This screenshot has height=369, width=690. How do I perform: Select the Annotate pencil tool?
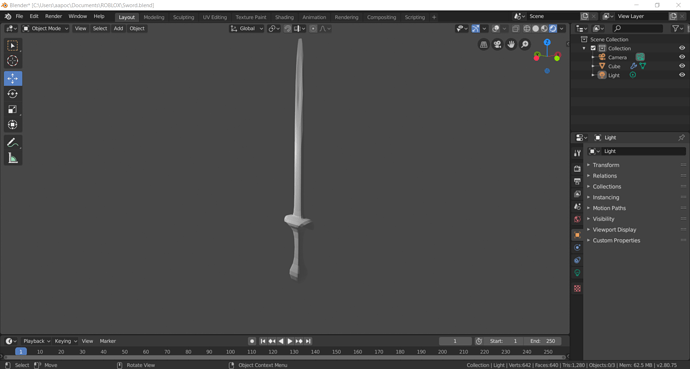point(13,142)
